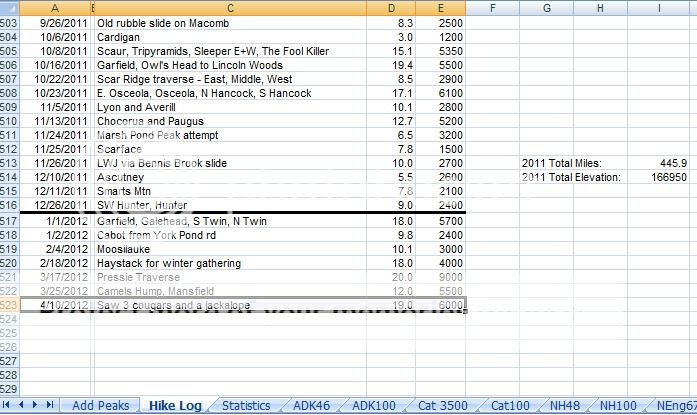Click elevation value 9000 in row 521
The height and width of the screenshot is (415, 697).
coord(441,277)
